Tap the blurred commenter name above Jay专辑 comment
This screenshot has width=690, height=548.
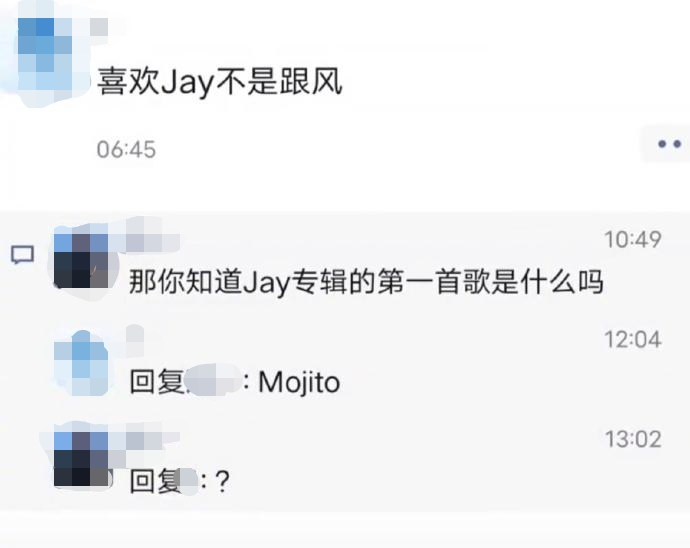(x=152, y=242)
